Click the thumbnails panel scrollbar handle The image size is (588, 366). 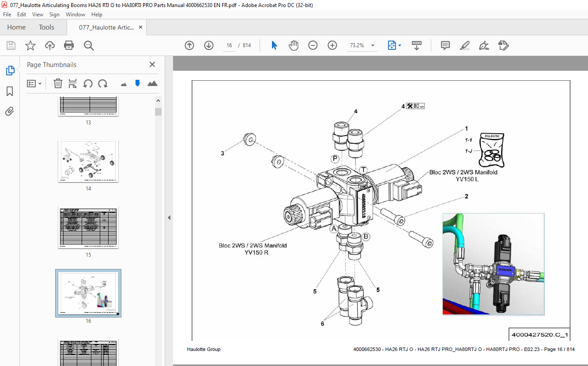[158, 112]
